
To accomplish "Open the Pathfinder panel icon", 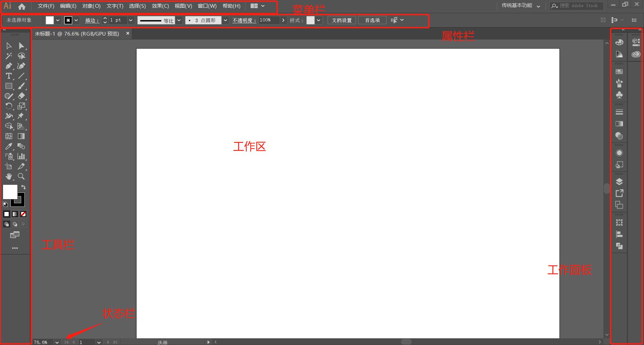I will coord(619,246).
